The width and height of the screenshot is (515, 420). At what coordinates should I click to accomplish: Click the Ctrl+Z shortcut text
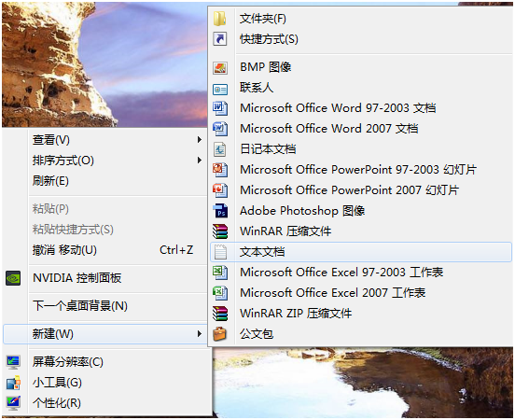[x=176, y=250]
